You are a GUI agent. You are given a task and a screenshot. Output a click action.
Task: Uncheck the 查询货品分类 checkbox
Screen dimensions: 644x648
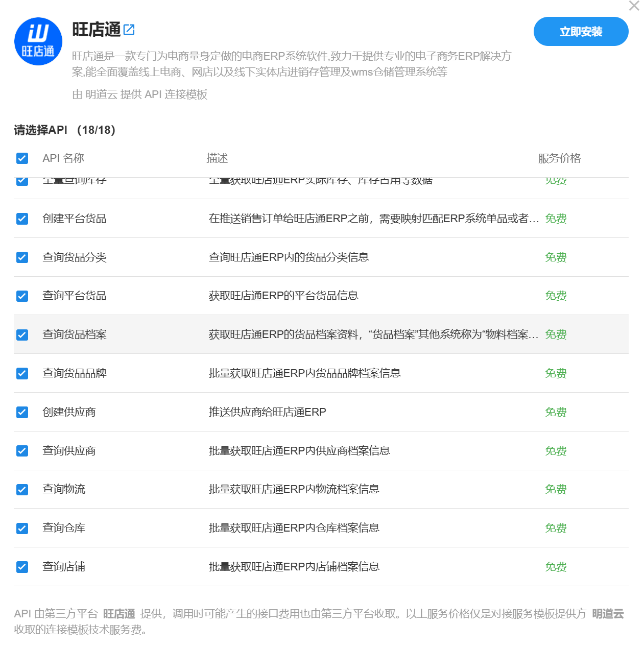point(22,257)
